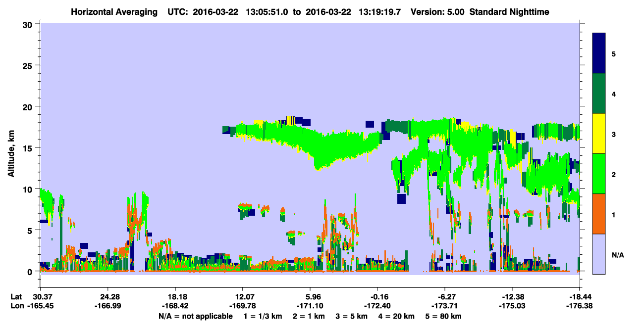Click the 'Version: 5.00' text
Image resolution: width=644 pixels, height=330 pixels.
tap(438, 11)
